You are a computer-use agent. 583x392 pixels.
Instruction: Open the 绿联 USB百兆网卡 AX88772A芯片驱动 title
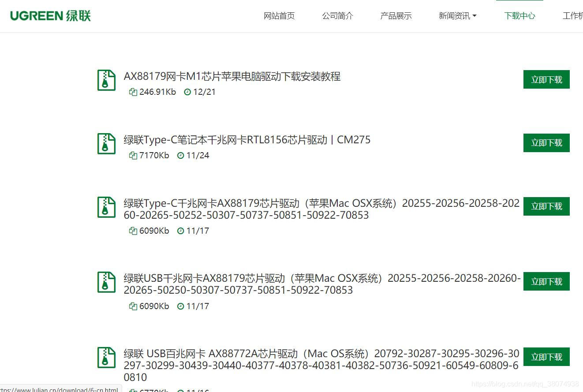[321, 365]
